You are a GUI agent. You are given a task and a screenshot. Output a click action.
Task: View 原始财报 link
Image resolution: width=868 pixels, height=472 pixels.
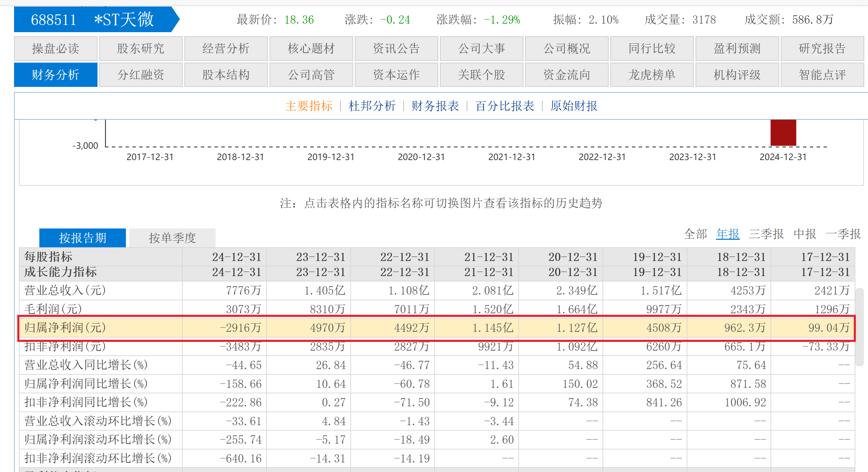click(x=574, y=106)
